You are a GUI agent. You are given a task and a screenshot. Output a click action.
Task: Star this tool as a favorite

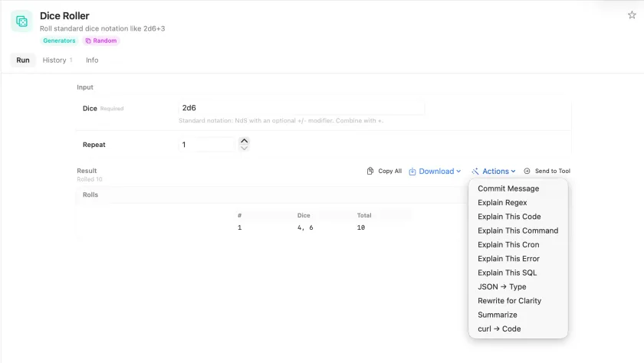click(632, 15)
